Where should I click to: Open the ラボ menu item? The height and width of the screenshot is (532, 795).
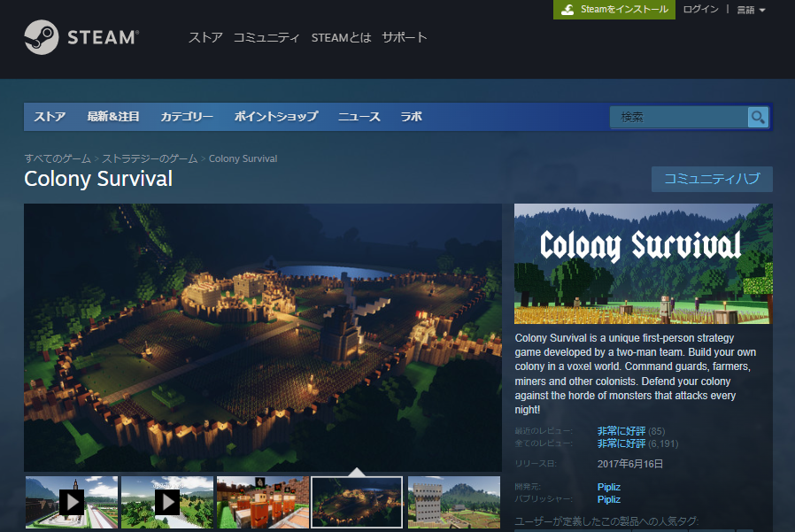tap(411, 117)
